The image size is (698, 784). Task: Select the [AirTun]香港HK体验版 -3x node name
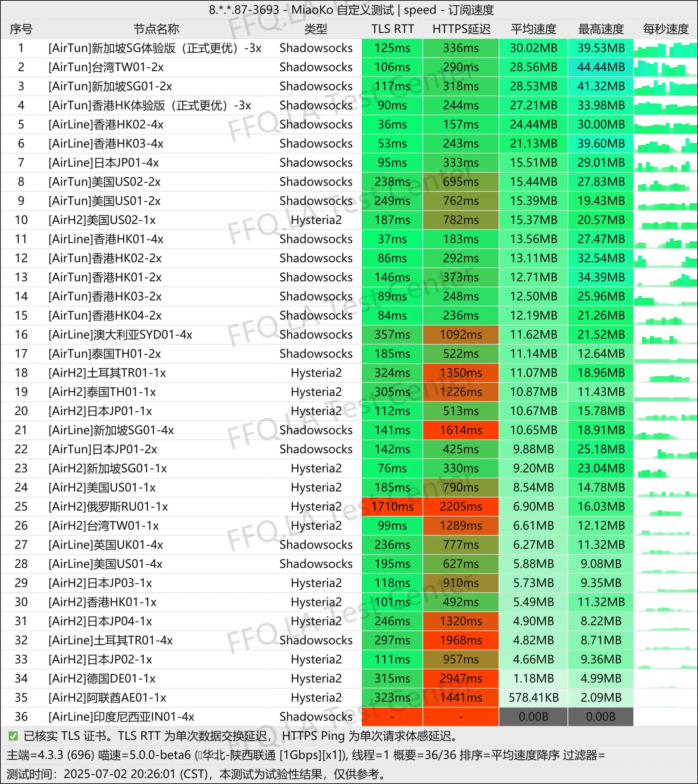(150, 105)
